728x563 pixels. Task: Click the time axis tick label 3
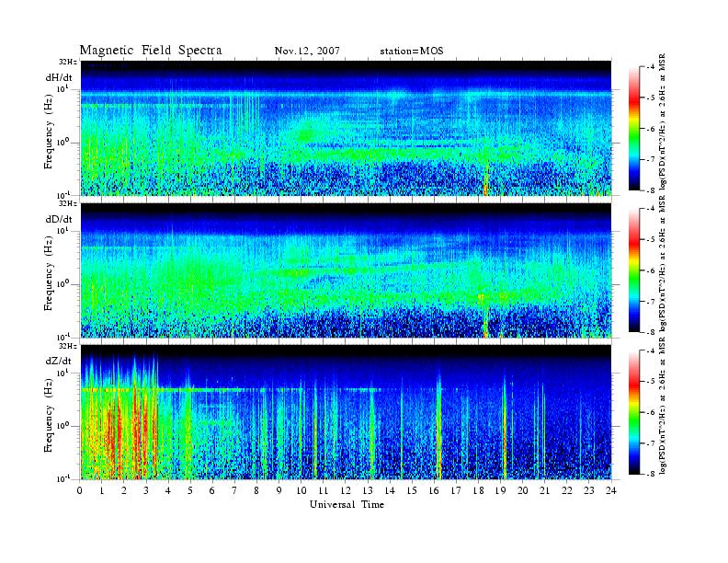pyautogui.click(x=146, y=490)
